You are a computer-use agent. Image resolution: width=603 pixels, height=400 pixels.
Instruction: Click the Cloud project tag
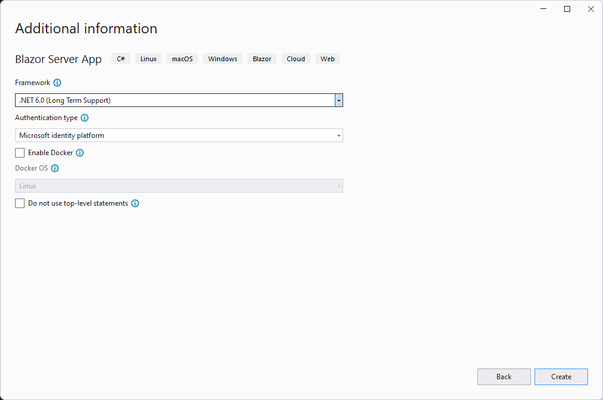click(x=296, y=59)
